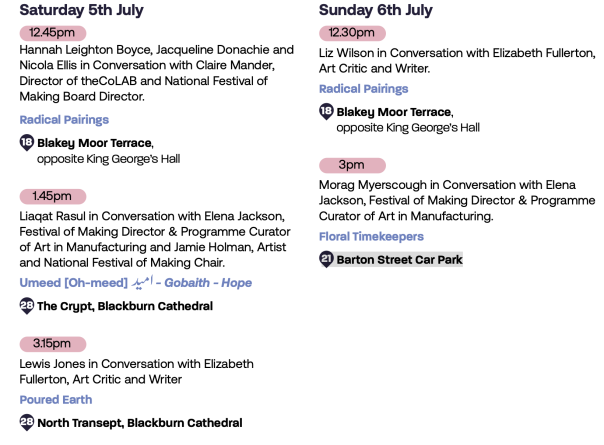Image resolution: width=604 pixels, height=445 pixels.
Task: Select the 12.45pm time badge
Action: click(x=53, y=33)
